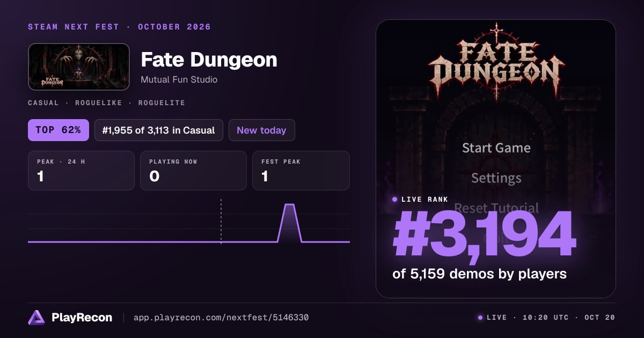Click the #1,955 of 3,113 in Casual badge
The width and height of the screenshot is (644, 338).
(x=159, y=130)
